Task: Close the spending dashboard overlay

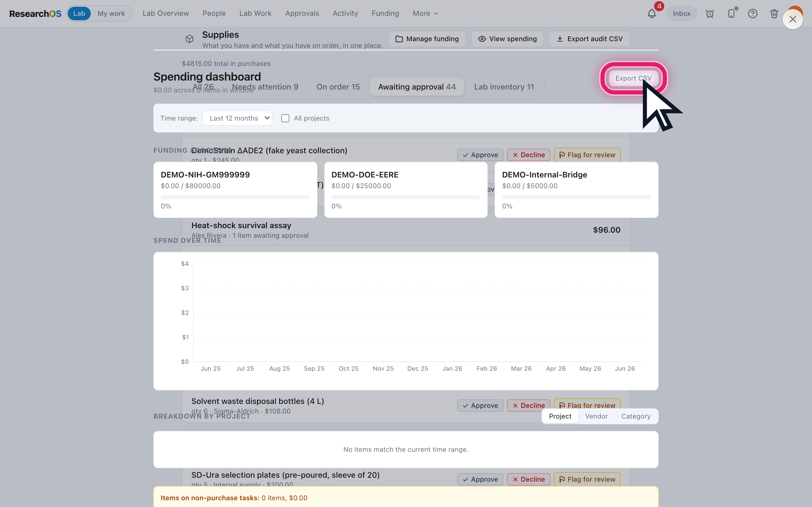Action: [x=793, y=19]
